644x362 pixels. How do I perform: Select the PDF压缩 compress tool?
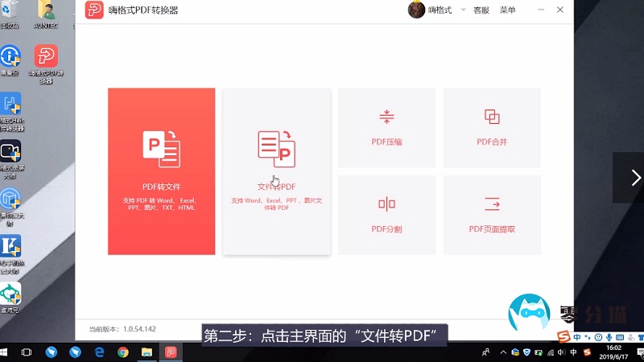[x=386, y=127]
